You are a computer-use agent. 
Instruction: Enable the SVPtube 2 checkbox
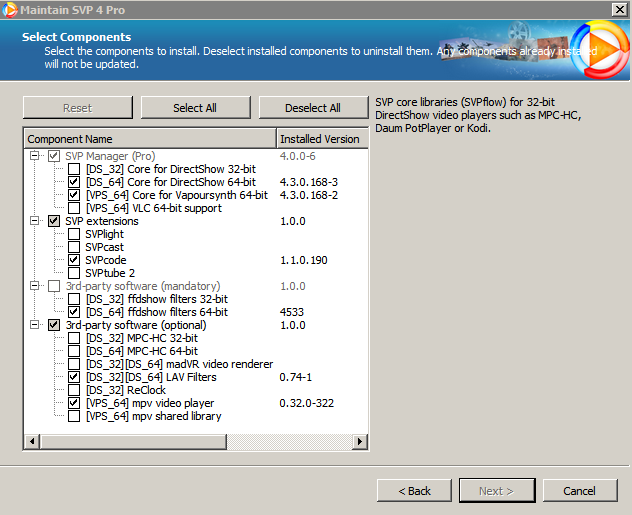(x=74, y=273)
